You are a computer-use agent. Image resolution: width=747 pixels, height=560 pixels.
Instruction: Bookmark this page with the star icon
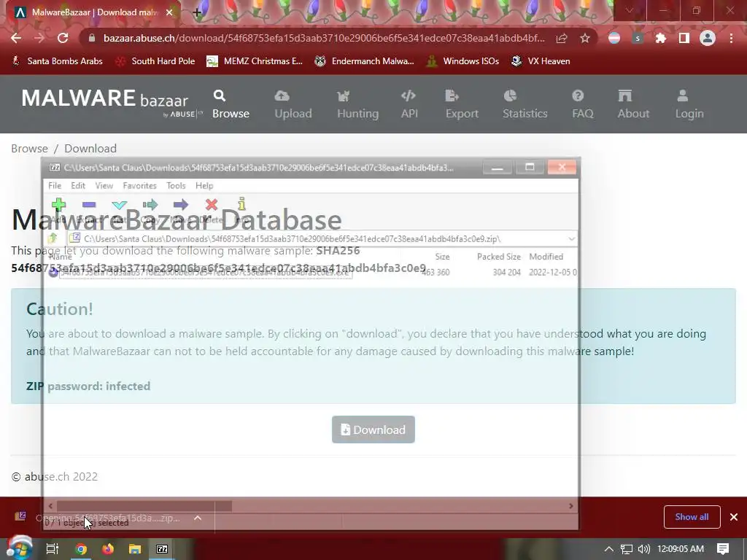585,38
